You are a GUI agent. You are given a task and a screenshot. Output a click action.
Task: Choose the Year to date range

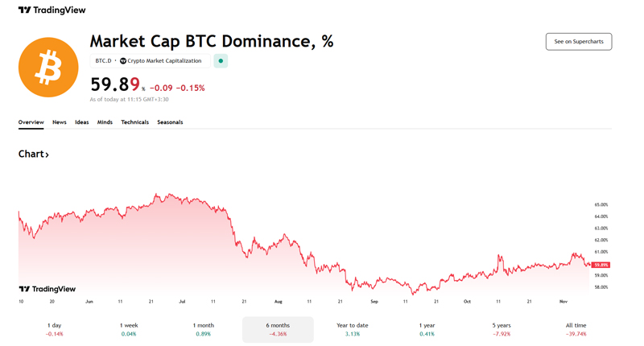(x=352, y=329)
